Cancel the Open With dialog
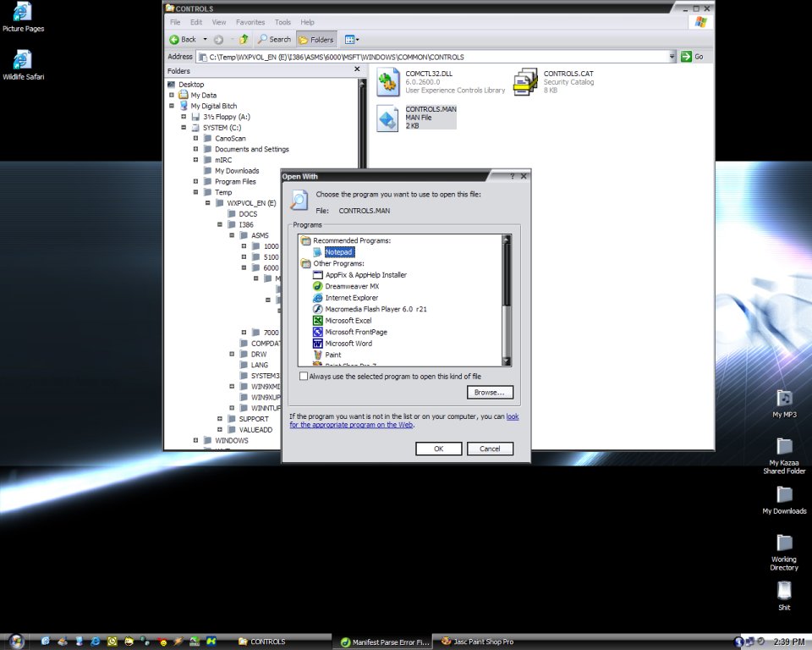The image size is (812, 650). point(490,449)
